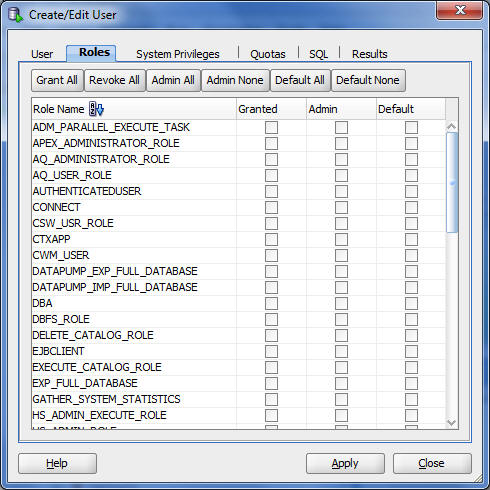The width and height of the screenshot is (490, 490).
Task: Close the Create/Edit User dialog with X
Action: click(x=460, y=10)
